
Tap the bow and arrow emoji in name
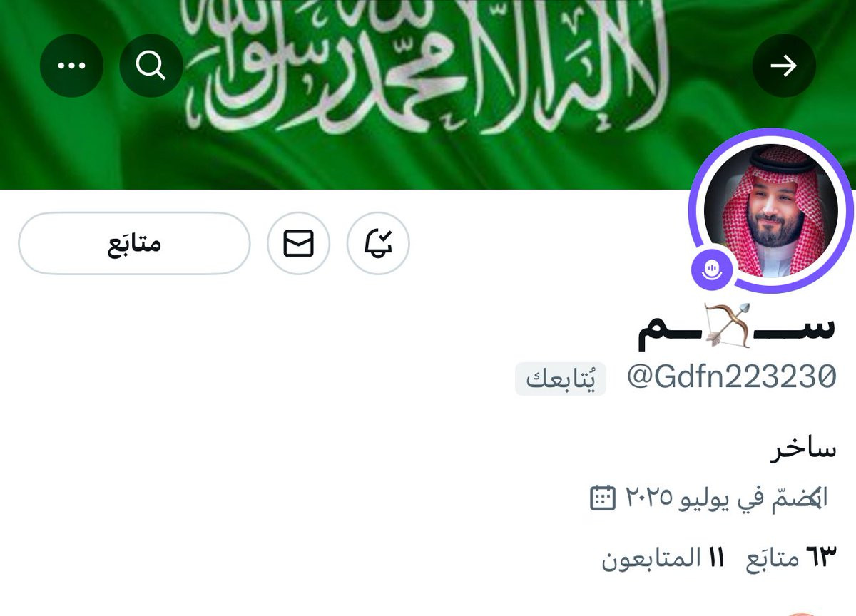pyautogui.click(x=728, y=324)
